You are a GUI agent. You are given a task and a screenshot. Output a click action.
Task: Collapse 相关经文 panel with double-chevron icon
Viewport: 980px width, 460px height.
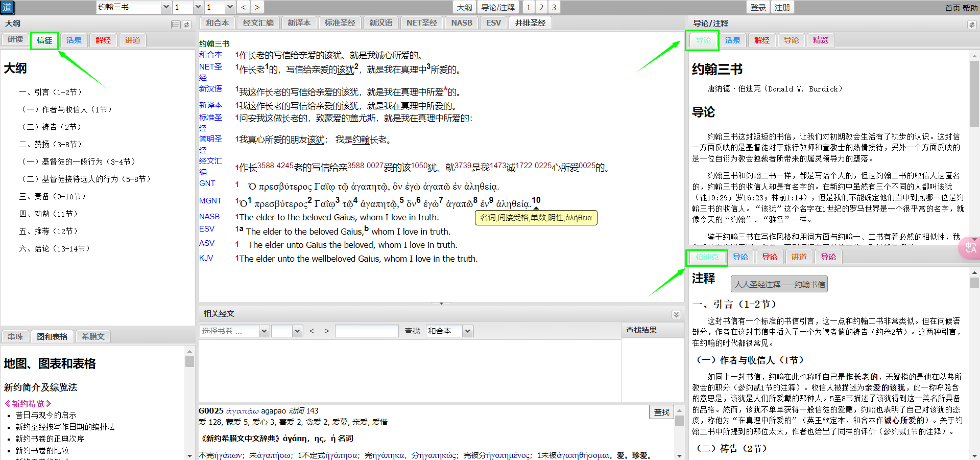coord(676,314)
